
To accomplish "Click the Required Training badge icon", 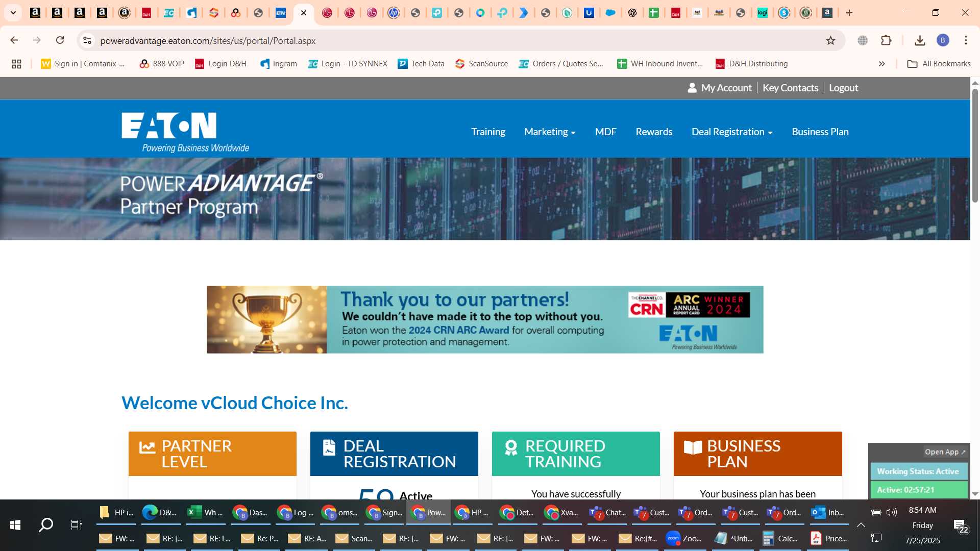I will point(511,447).
